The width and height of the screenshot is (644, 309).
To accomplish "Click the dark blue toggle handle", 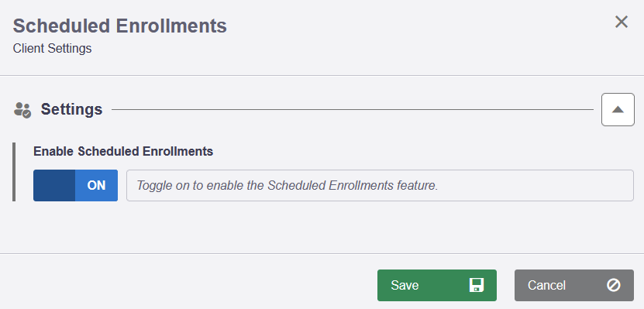I will tap(54, 186).
